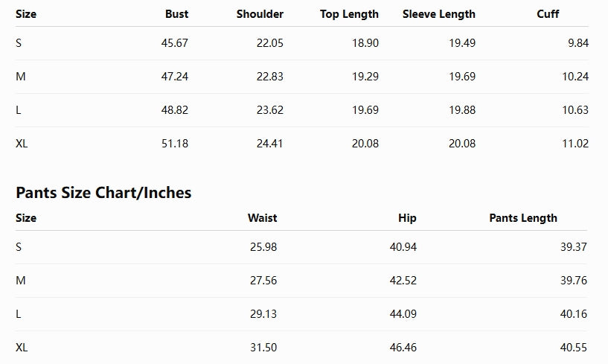Select hip value 42.52 for size M

tap(403, 280)
